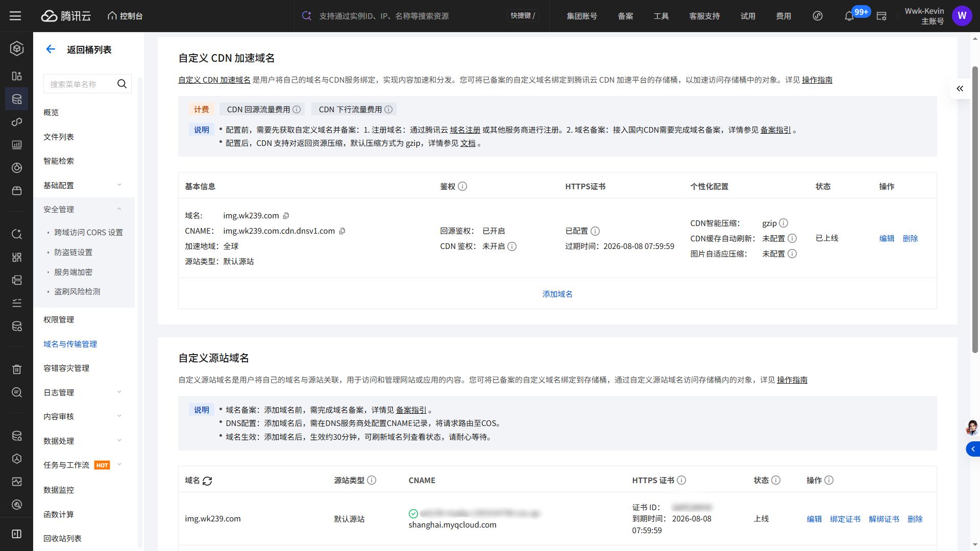Image resolution: width=980 pixels, height=551 pixels.
Task: Refresh the origin domain list icon
Action: 207,481
